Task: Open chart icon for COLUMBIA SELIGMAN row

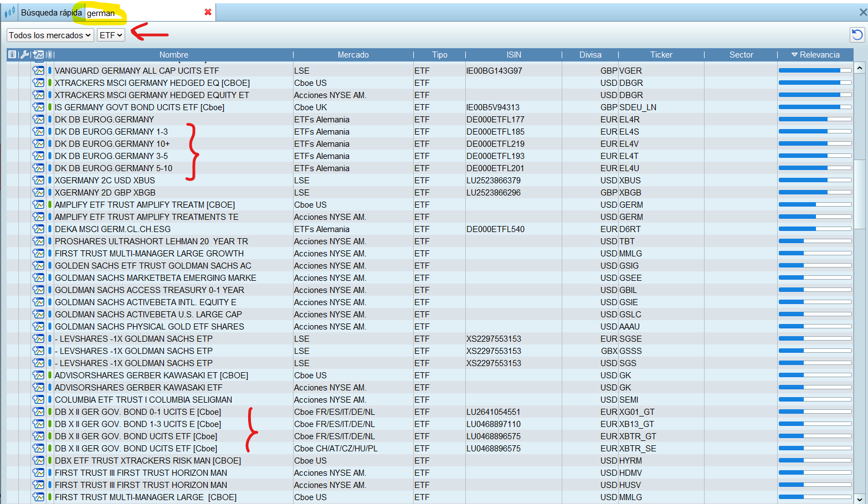Action: 38,399
